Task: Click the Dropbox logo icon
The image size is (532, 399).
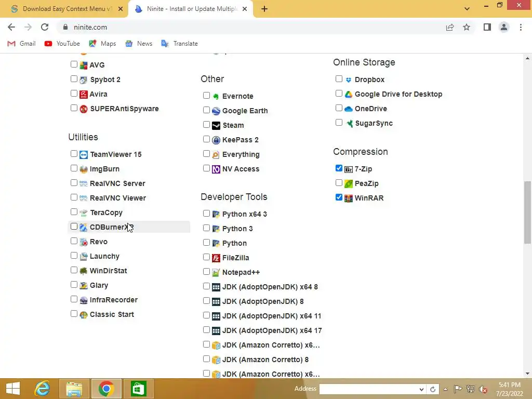Action: click(349, 79)
